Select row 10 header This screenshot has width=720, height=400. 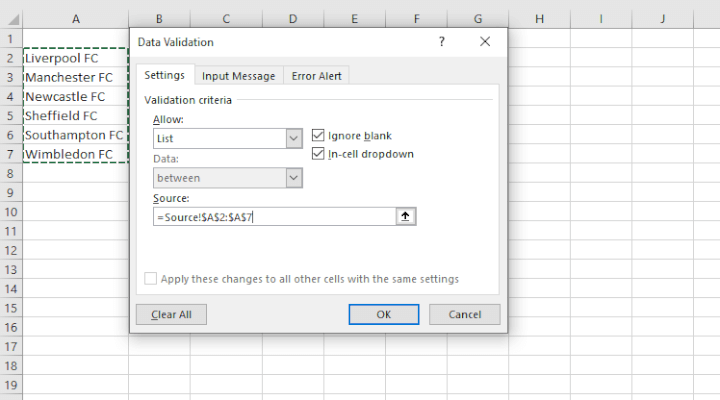tap(11, 212)
